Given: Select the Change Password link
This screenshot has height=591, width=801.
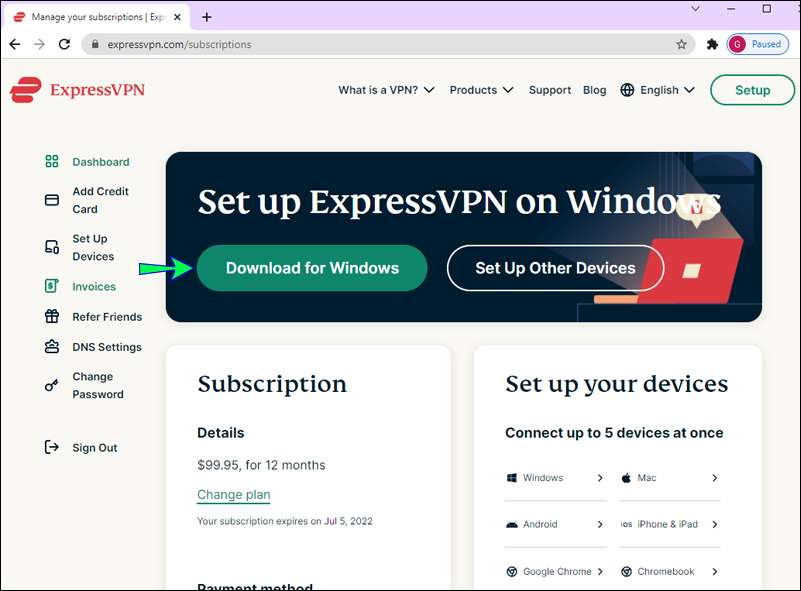Looking at the screenshot, I should tap(98, 385).
